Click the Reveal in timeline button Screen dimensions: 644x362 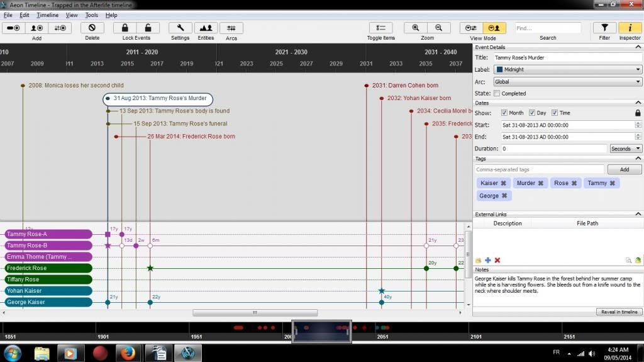tap(619, 312)
